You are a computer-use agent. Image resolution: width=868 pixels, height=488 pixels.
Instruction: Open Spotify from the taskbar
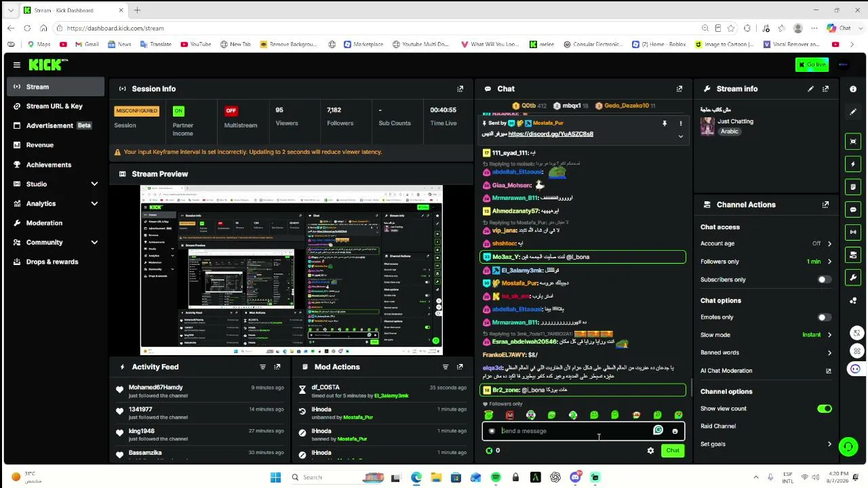(x=496, y=477)
